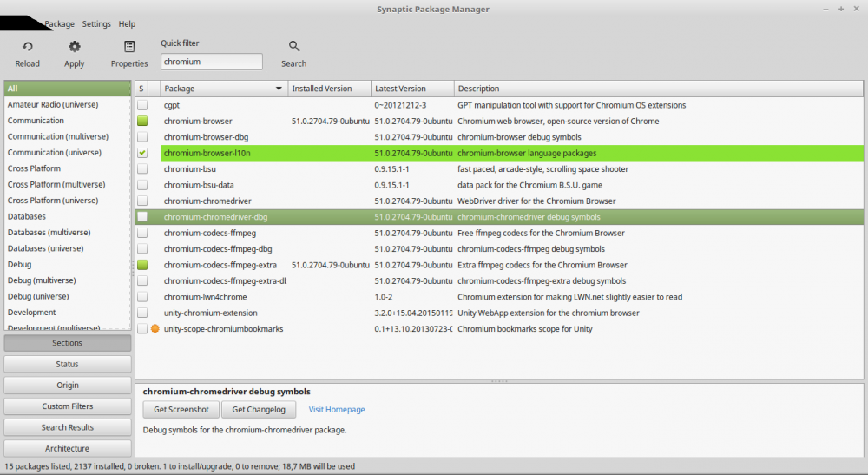Mark the chromium-chromedriver checkbox

142,201
